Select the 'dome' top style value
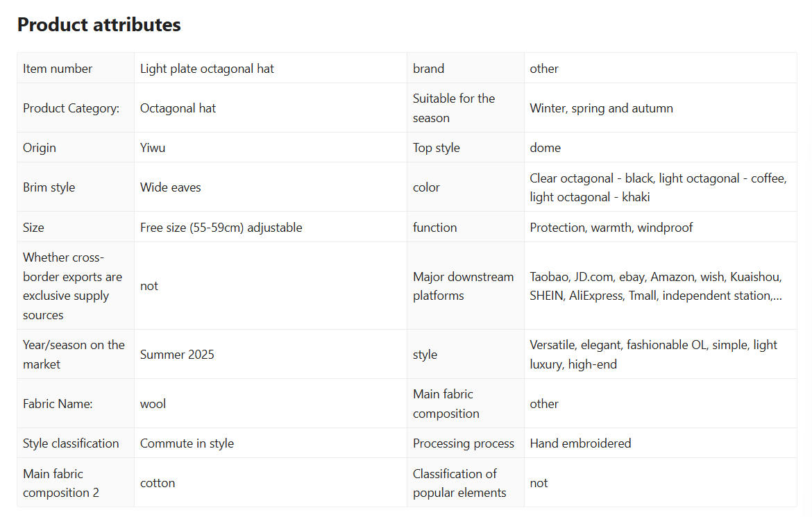 pyautogui.click(x=545, y=148)
